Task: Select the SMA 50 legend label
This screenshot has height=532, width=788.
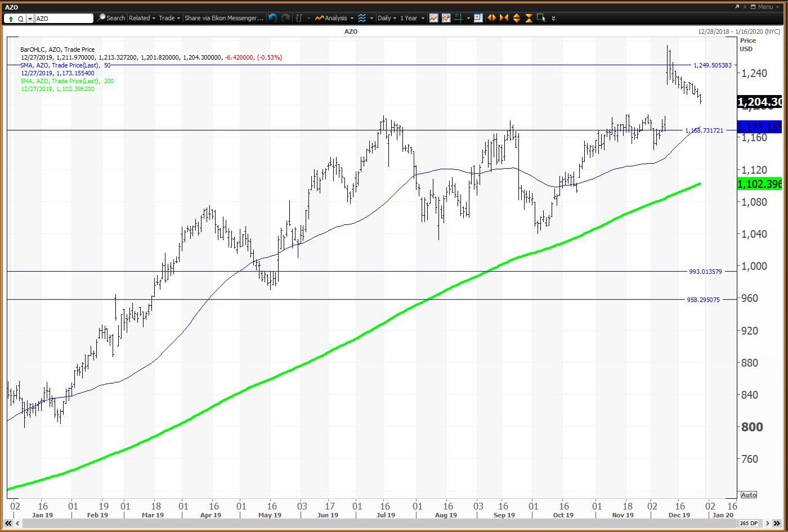Action: coord(66,65)
